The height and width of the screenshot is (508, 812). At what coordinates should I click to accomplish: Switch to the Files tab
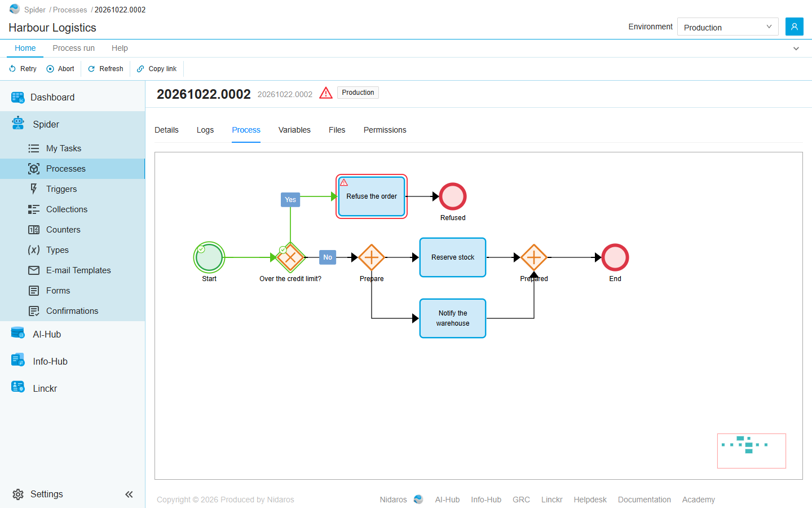(x=337, y=130)
